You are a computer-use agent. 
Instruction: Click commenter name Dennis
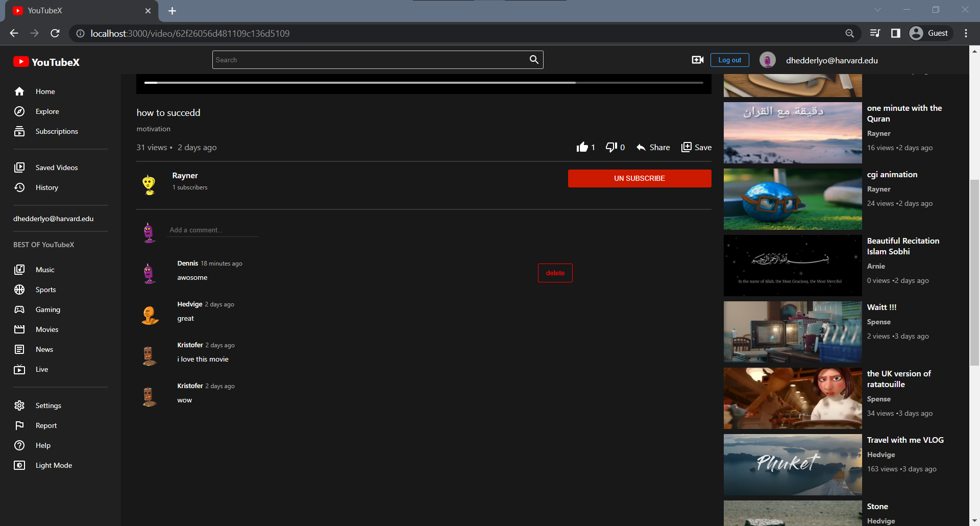(187, 263)
